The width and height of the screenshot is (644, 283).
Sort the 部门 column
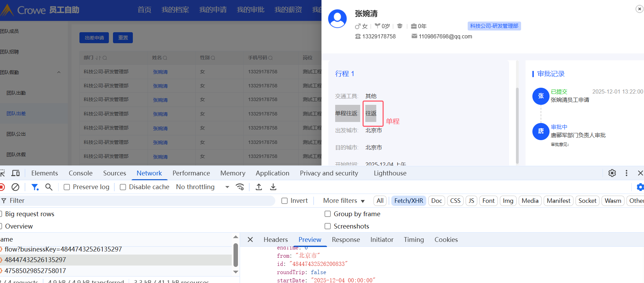[98, 58]
